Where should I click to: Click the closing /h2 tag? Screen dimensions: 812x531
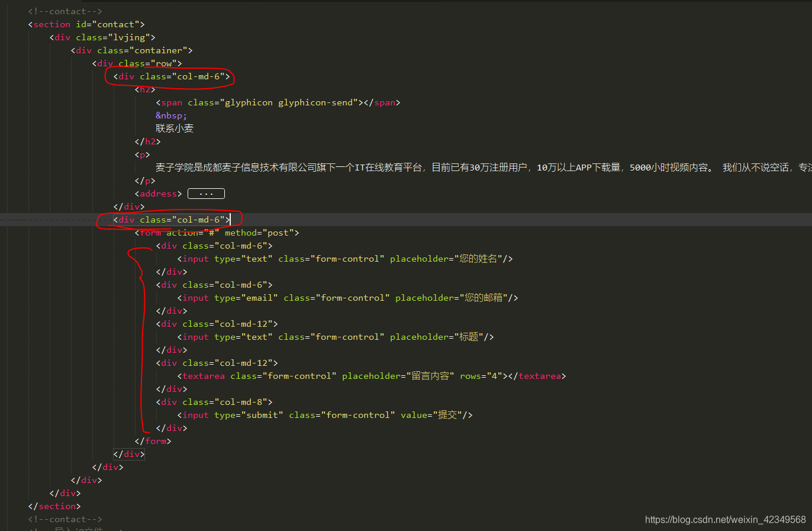point(147,141)
